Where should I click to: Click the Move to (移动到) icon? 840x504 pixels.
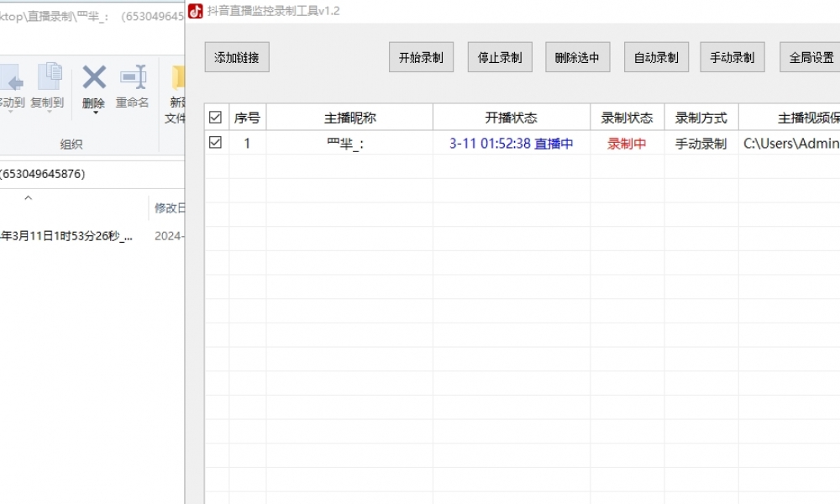pyautogui.click(x=10, y=78)
